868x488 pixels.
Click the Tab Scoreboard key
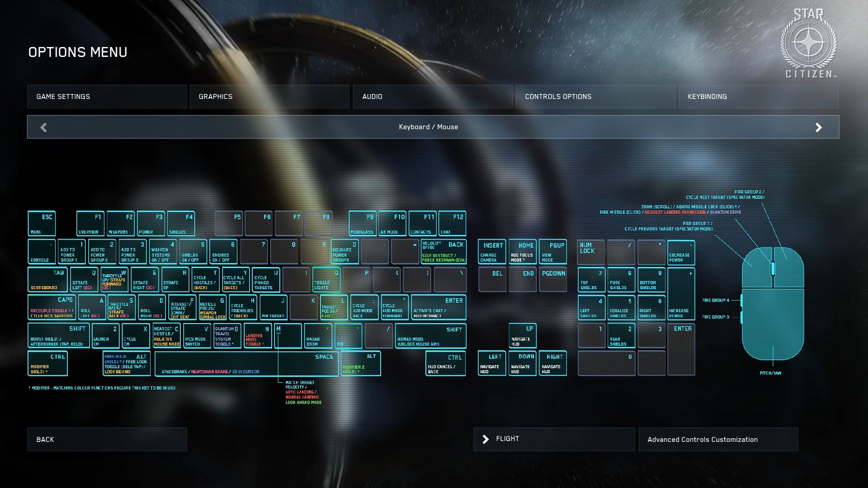pos(47,279)
